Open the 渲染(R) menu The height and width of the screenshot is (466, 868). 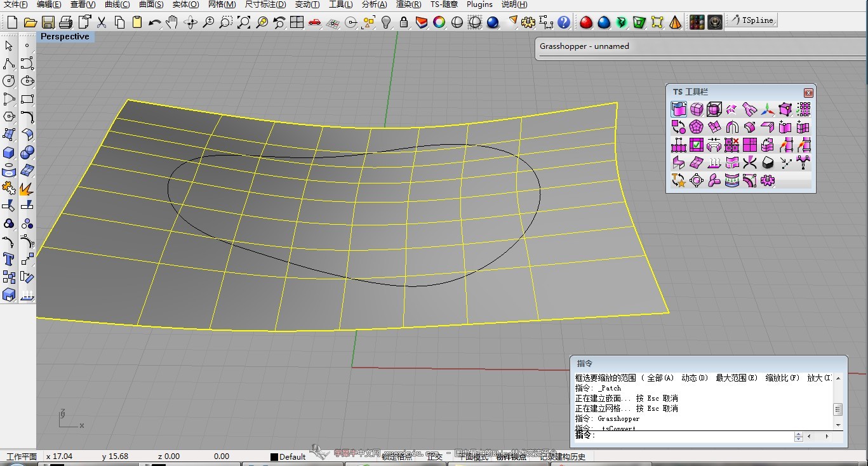(x=409, y=4)
